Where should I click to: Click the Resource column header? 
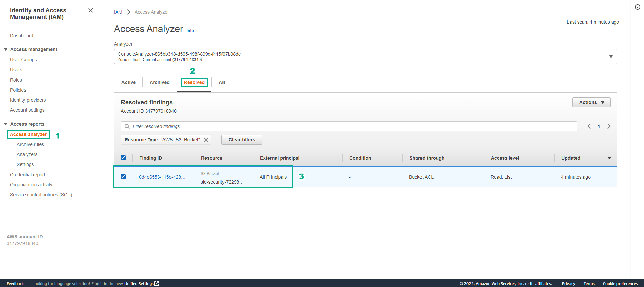[212, 158]
